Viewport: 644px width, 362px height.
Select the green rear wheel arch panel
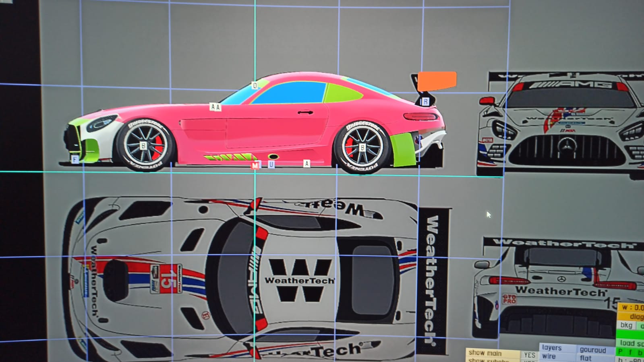click(404, 149)
